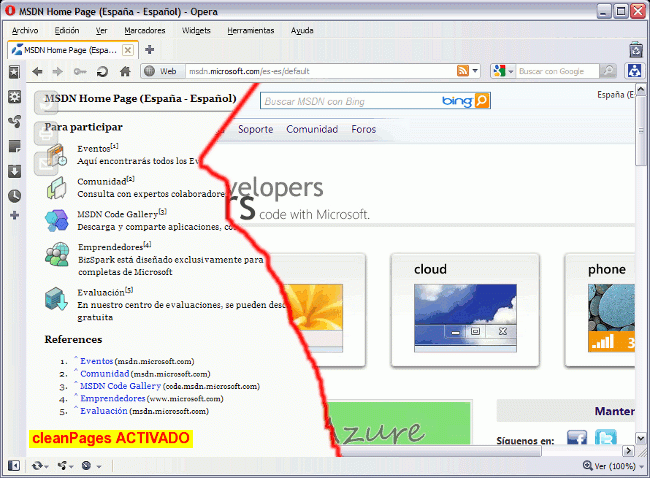This screenshot has width=650, height=478.
Task: Click the Buscar con Google search field
Action: (557, 71)
